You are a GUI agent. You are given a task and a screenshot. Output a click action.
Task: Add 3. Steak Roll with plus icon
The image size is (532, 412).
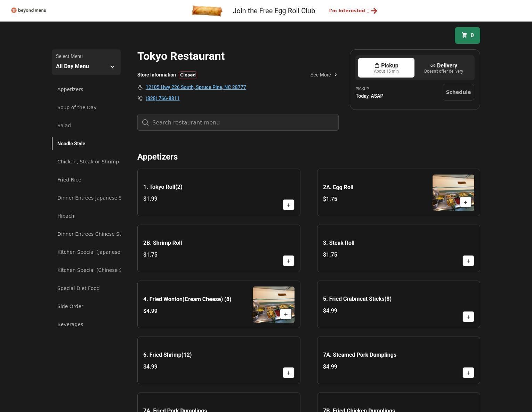[x=468, y=261]
